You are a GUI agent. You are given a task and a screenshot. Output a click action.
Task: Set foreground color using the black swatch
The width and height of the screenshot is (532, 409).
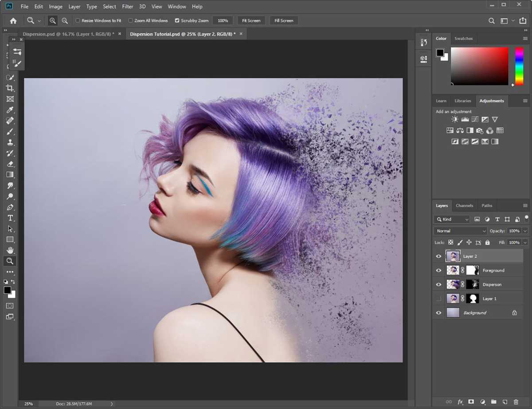point(7,291)
